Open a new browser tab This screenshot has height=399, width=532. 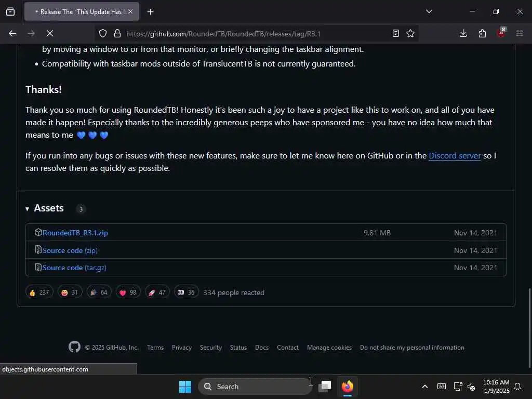click(x=150, y=12)
